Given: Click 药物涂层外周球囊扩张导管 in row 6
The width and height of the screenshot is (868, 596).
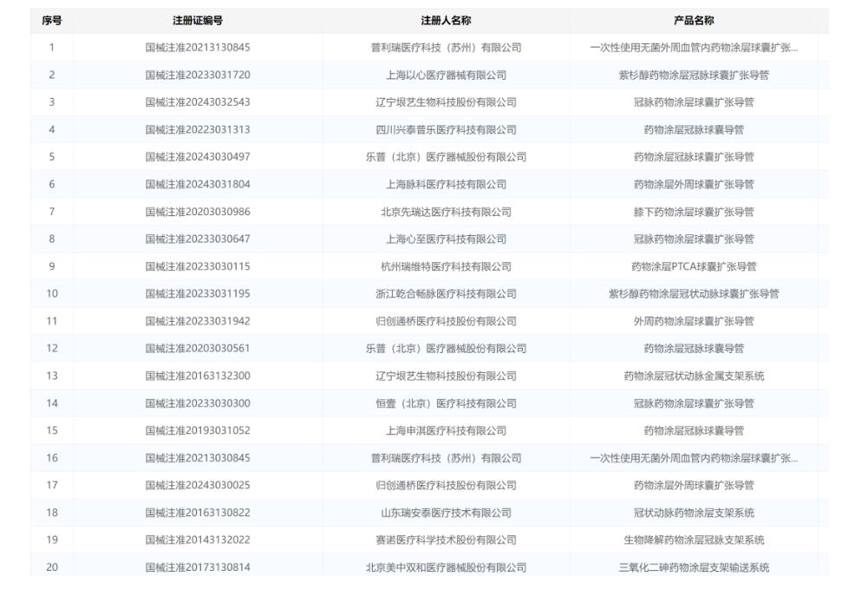Looking at the screenshot, I should pyautogui.click(x=694, y=185).
